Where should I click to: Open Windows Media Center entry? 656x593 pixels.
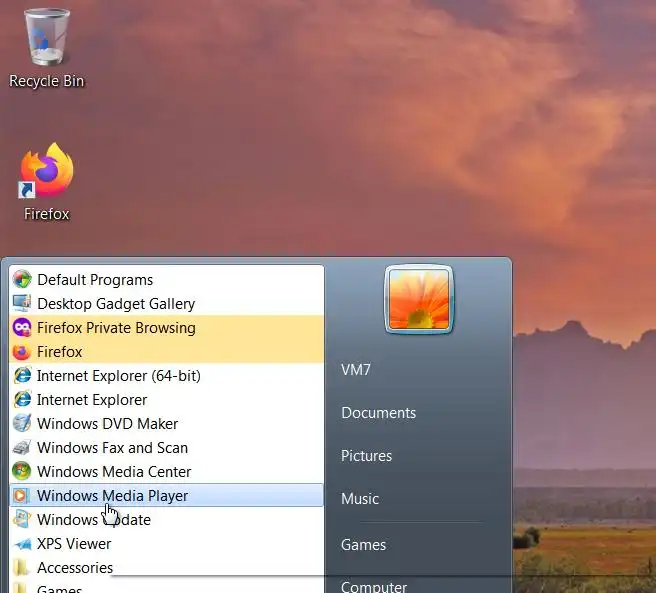point(167,472)
